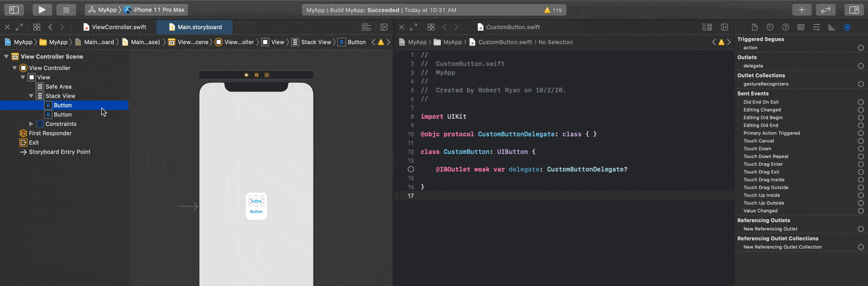Expand the Constraints group

coord(31,124)
